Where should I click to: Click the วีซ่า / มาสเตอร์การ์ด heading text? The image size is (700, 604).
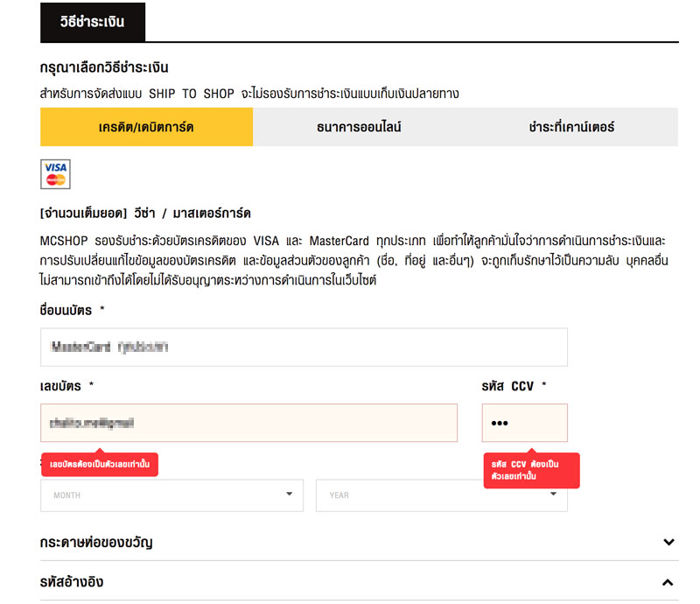point(145,214)
